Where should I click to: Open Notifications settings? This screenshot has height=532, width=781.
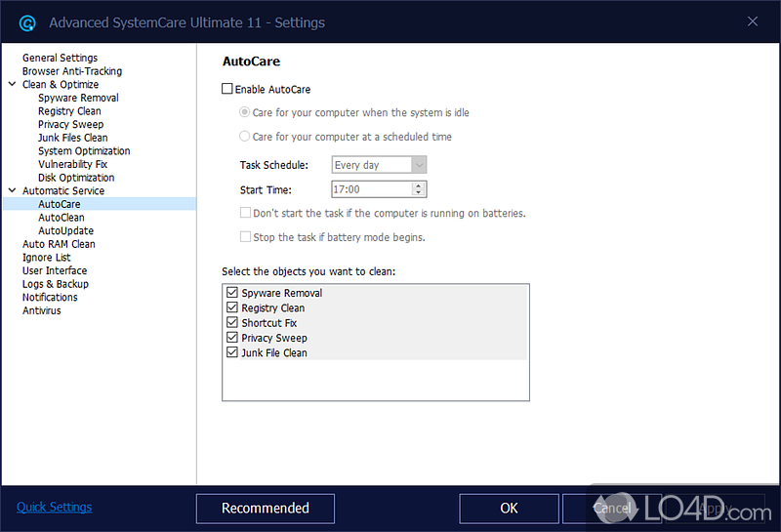pos(50,297)
